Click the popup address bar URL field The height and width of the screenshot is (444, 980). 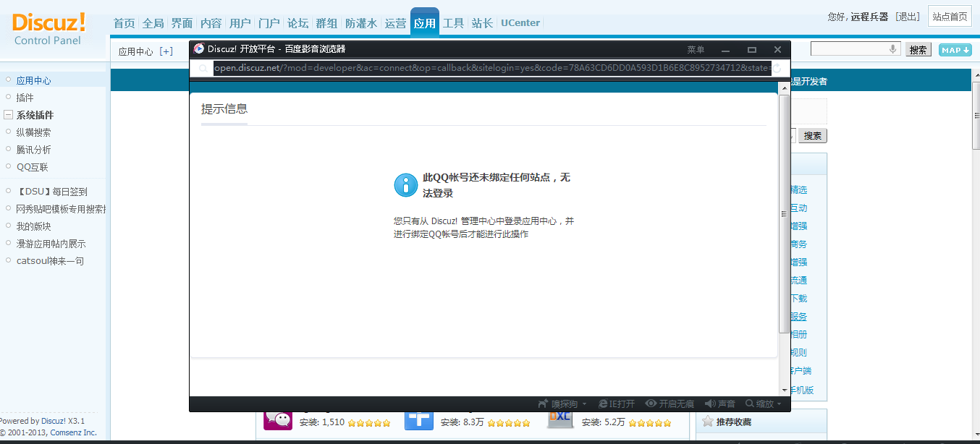pos(491,68)
